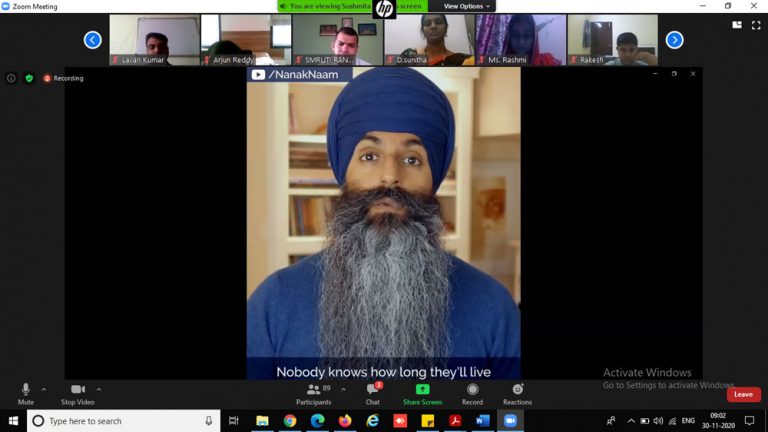
Task: Select Arjun Reddy video thumbnail
Action: [x=246, y=40]
